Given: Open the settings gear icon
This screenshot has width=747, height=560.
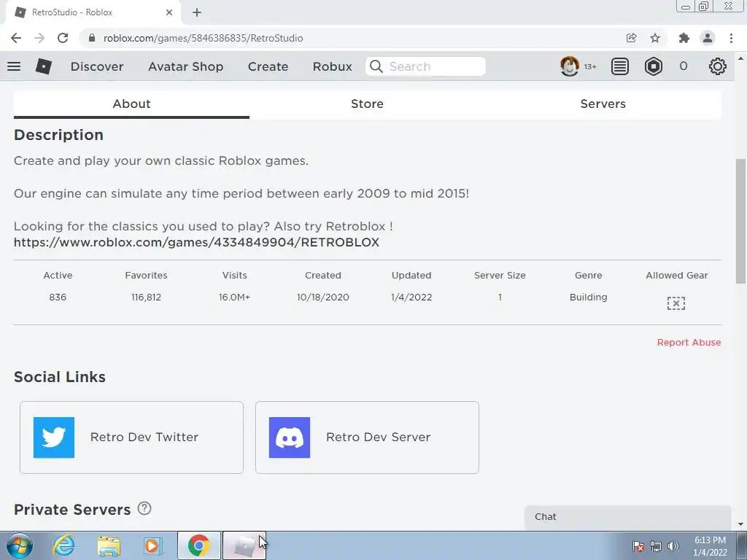Looking at the screenshot, I should point(717,66).
